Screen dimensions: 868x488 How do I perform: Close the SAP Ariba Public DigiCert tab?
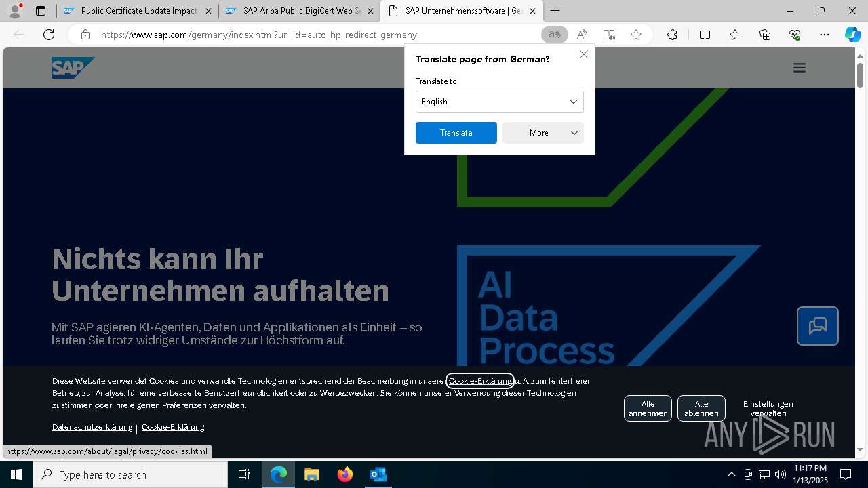coord(370,11)
